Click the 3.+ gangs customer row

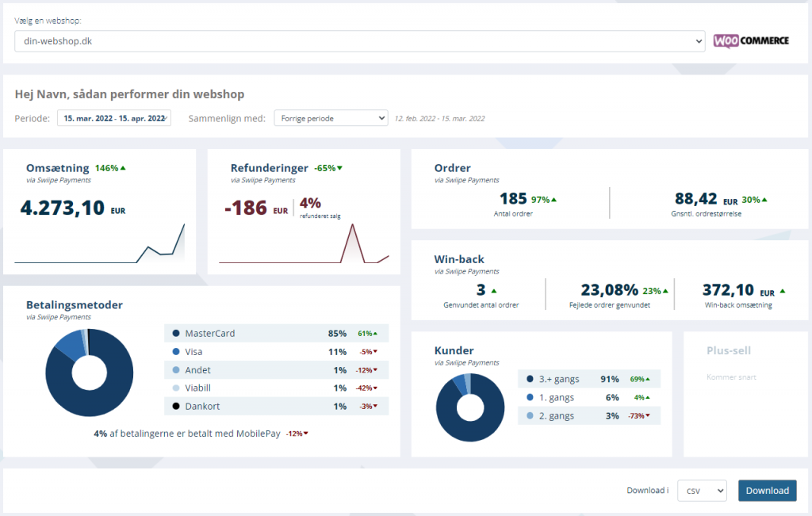[x=588, y=379]
